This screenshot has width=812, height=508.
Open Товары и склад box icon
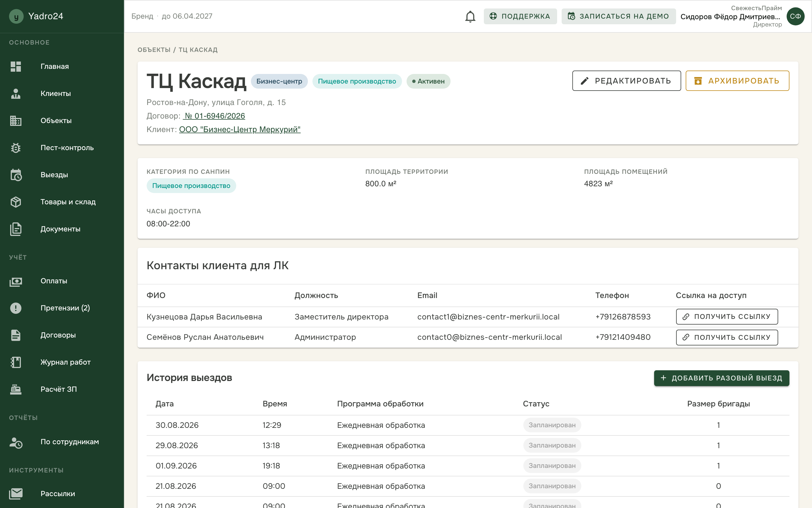[x=16, y=202]
